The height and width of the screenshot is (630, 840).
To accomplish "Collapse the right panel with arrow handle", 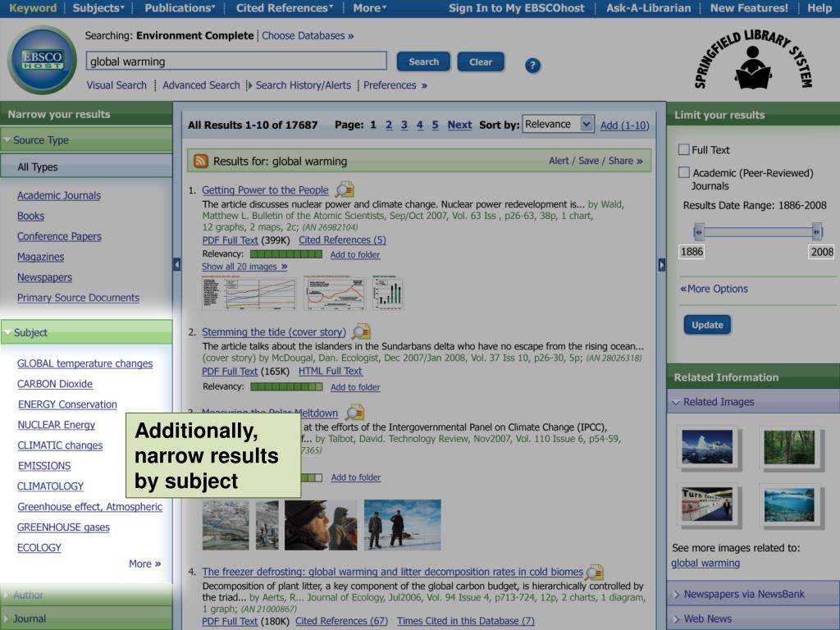I will tap(662, 265).
